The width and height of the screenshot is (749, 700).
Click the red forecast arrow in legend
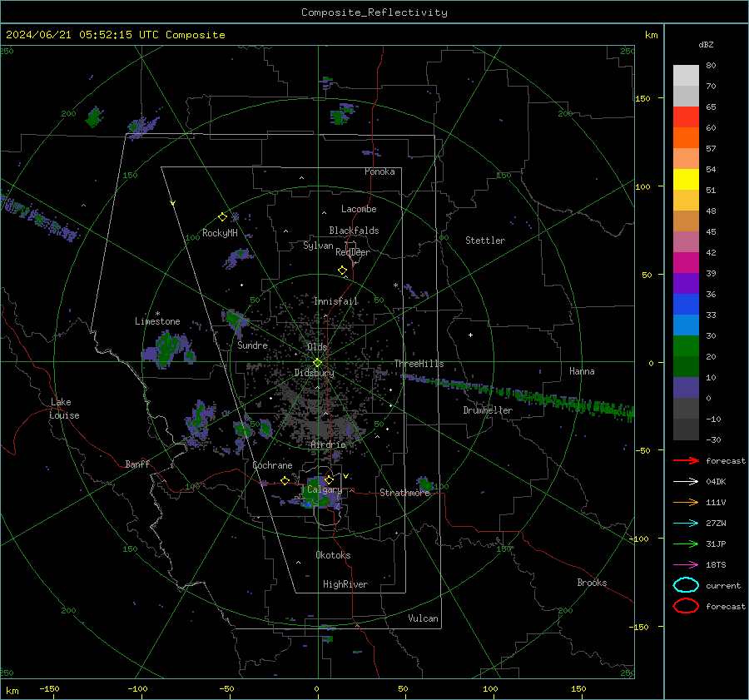coord(686,460)
